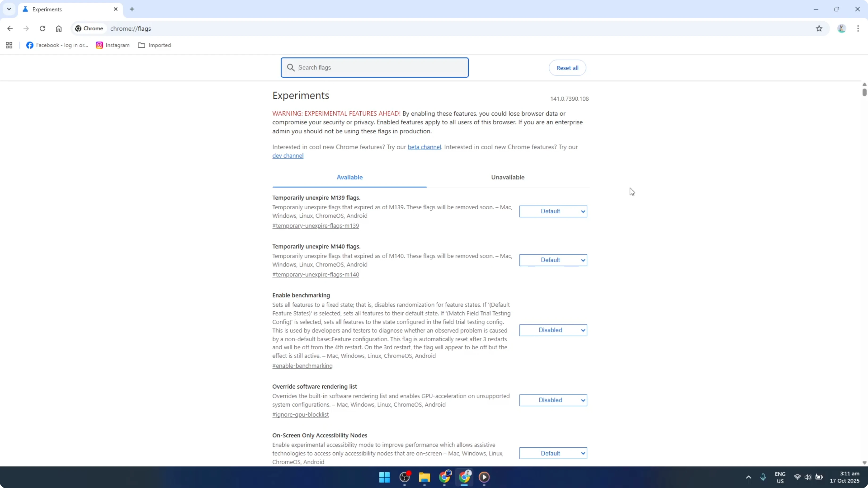Open the dropdown for Temporarily unexpire M139 flags
This screenshot has width=868, height=488.
(x=553, y=211)
